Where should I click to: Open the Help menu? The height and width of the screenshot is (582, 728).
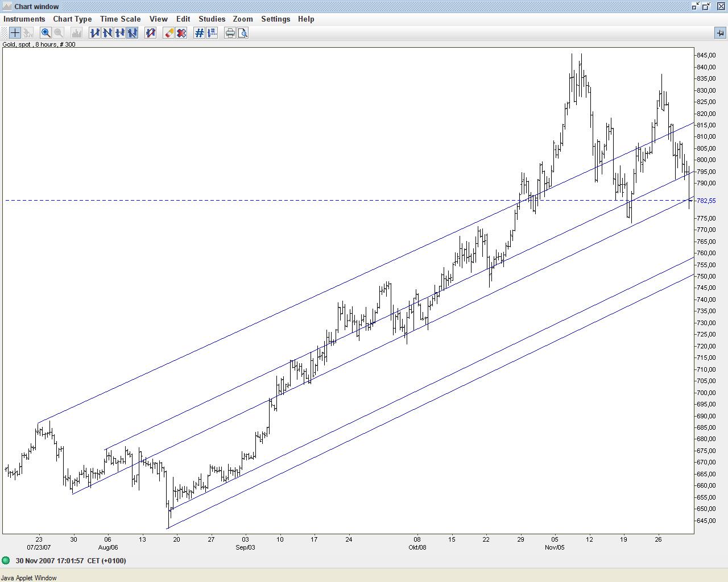[305, 19]
